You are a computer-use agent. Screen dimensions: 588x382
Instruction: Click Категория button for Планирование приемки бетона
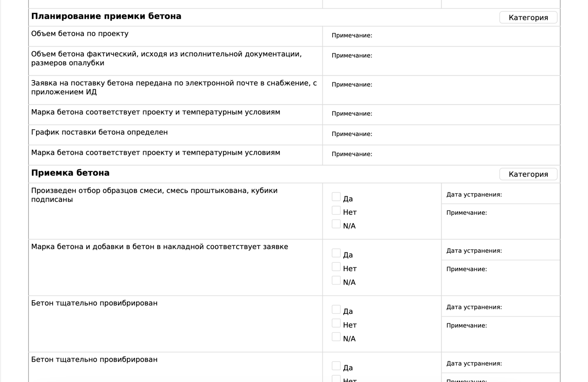[x=528, y=17]
